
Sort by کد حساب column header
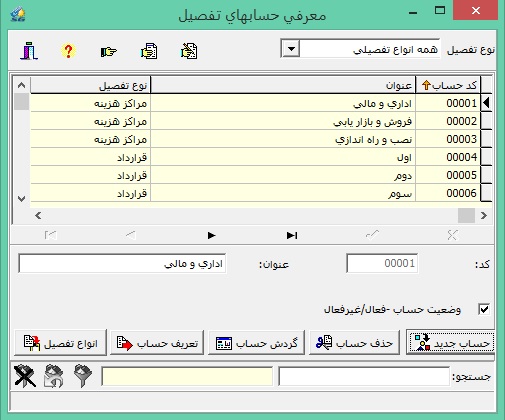[x=448, y=85]
